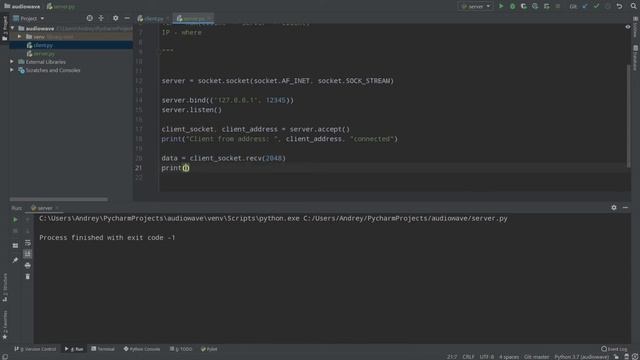
Task: Open the Project view dropdown
Action: [x=29, y=18]
